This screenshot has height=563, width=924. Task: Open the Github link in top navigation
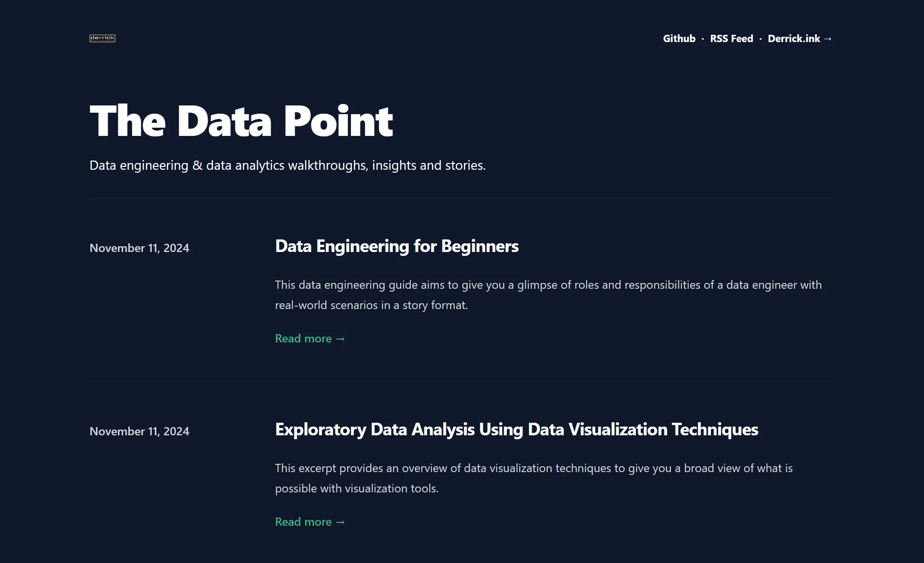pyautogui.click(x=679, y=39)
